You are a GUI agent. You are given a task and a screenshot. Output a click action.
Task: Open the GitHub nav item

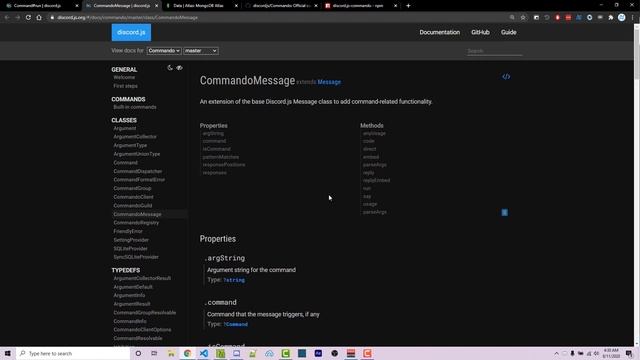(480, 32)
